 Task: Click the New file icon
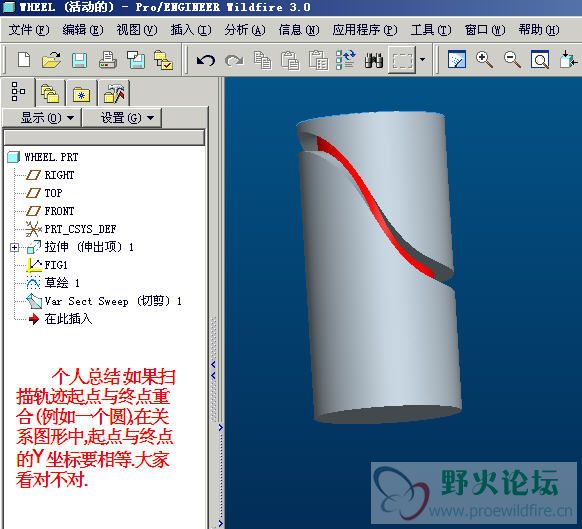[24, 60]
